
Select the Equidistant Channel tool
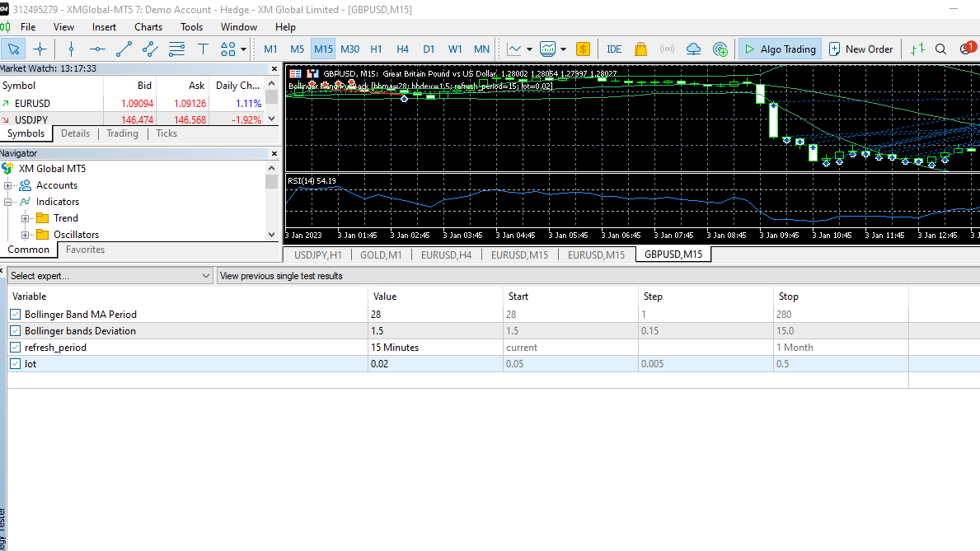150,49
